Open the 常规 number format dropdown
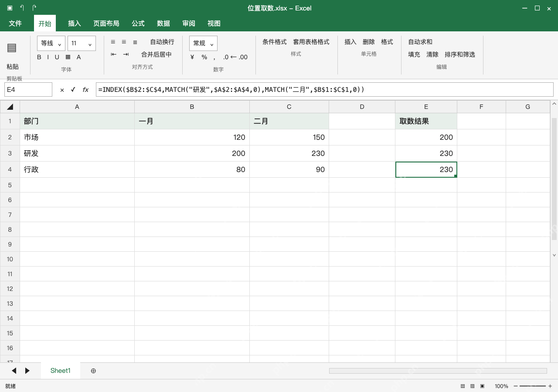 203,43
